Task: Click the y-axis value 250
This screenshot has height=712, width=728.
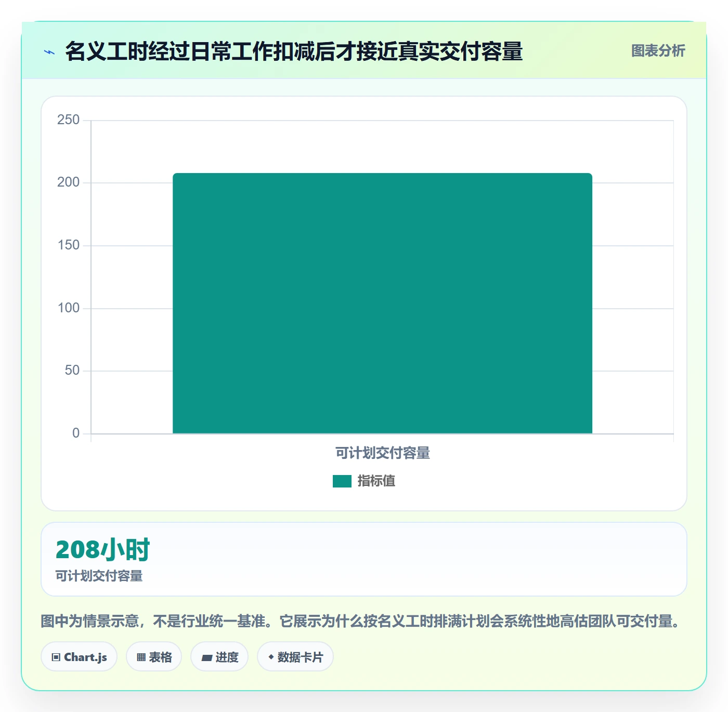Action: point(69,120)
